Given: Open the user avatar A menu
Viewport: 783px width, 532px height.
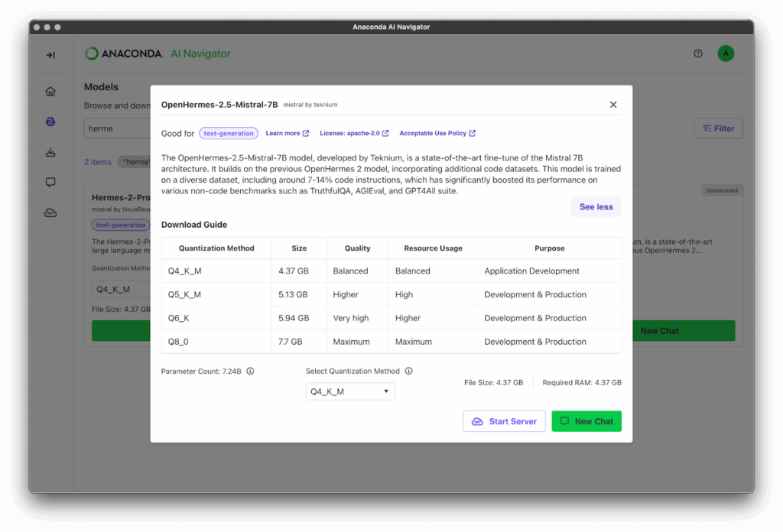Looking at the screenshot, I should point(726,54).
